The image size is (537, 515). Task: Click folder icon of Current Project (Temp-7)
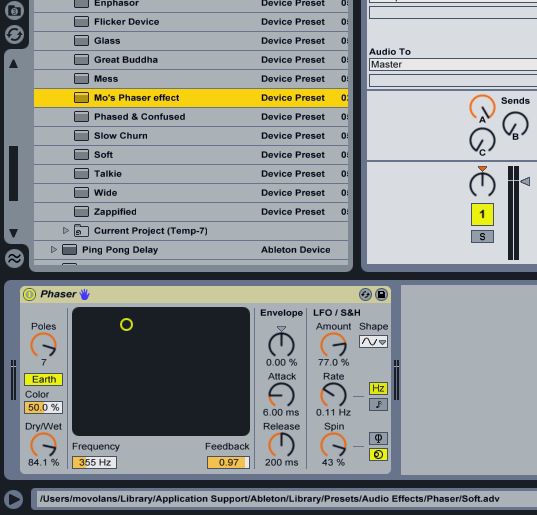point(82,231)
